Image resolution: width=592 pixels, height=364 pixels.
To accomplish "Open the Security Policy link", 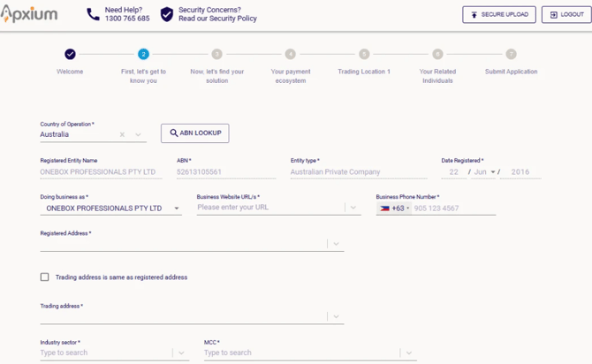I will pyautogui.click(x=218, y=19).
